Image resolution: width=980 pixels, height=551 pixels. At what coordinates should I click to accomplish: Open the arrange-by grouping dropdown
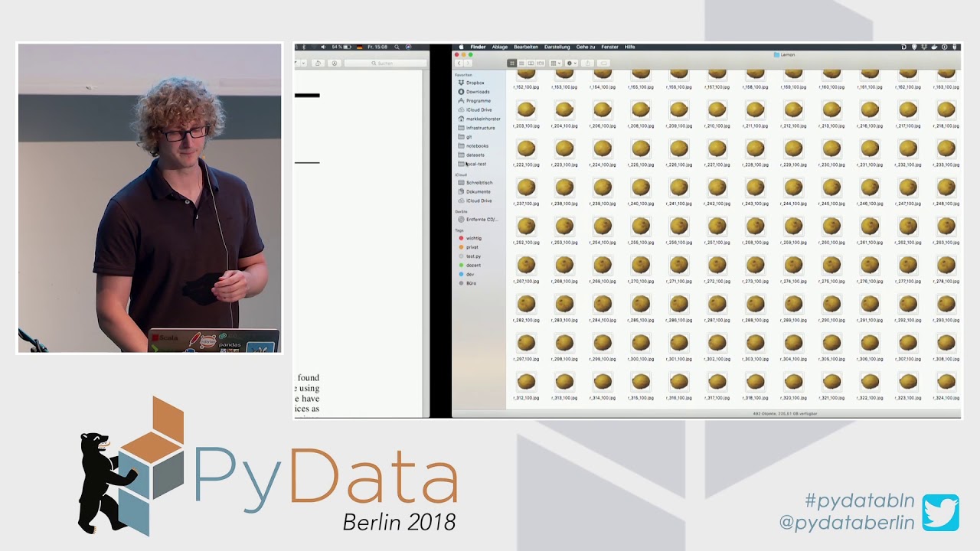(556, 63)
